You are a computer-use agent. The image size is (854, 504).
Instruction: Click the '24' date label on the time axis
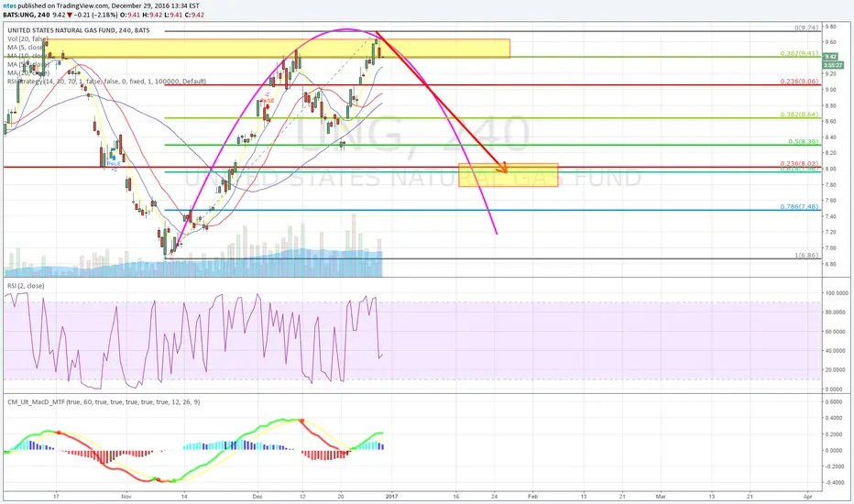(495, 497)
